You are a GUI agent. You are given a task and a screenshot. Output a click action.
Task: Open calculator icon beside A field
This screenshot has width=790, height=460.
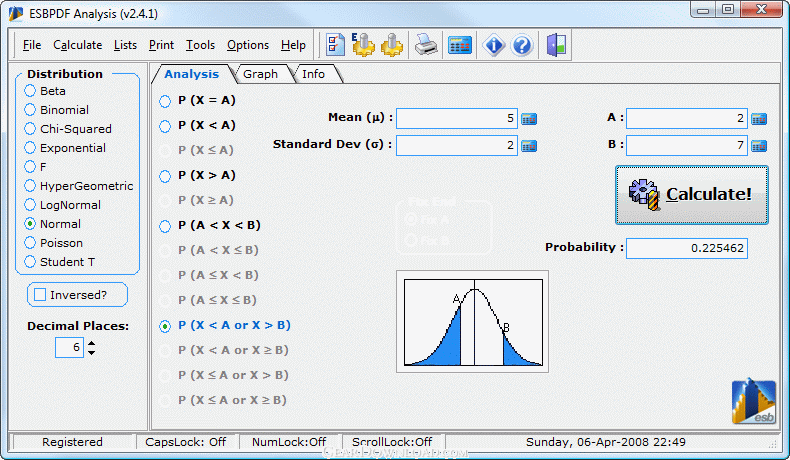coord(759,119)
